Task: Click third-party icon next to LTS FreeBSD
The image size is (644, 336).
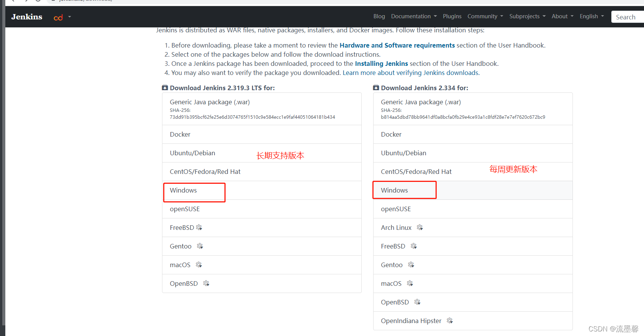Action: [x=199, y=228]
